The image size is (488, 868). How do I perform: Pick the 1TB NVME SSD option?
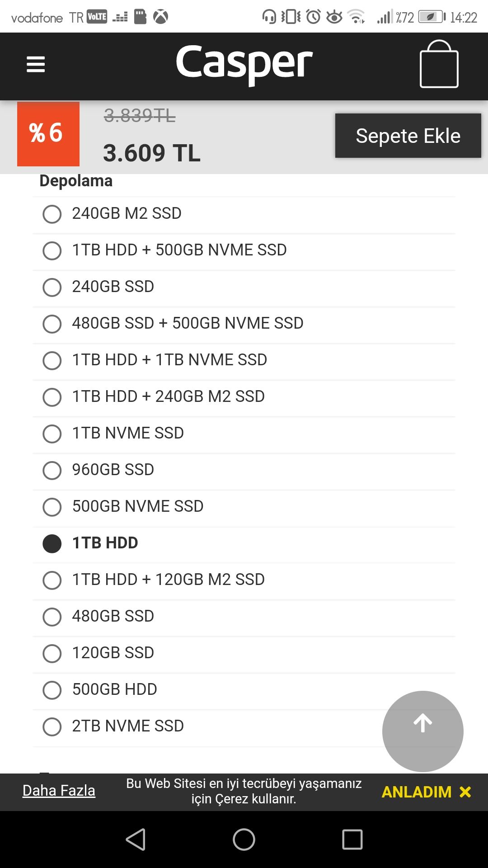click(x=52, y=434)
